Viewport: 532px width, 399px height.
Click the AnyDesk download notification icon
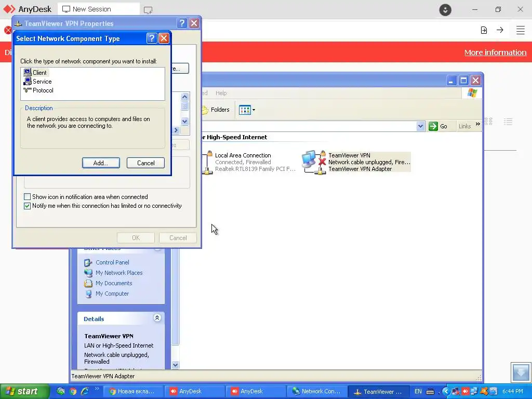coord(445,9)
